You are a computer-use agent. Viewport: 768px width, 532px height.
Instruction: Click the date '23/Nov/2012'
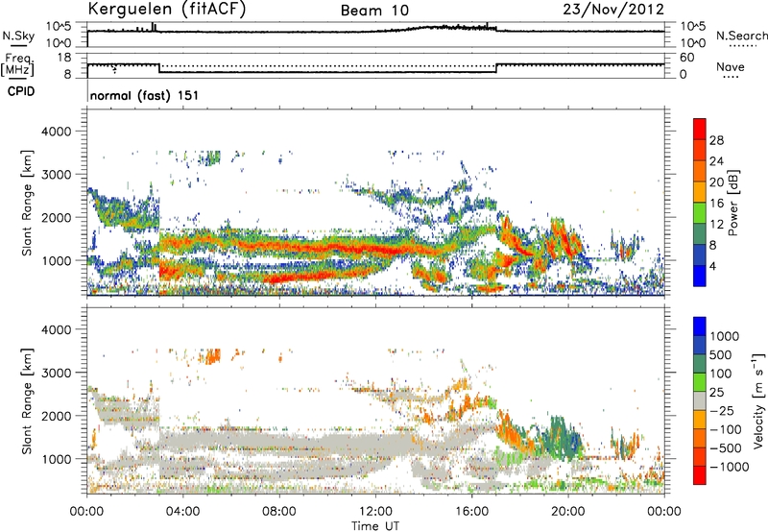click(613, 10)
